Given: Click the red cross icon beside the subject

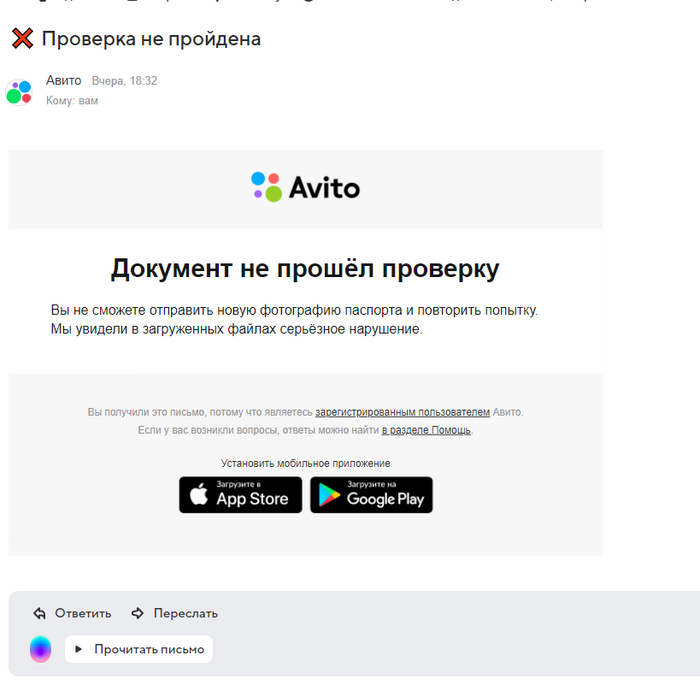Looking at the screenshot, I should (22, 38).
